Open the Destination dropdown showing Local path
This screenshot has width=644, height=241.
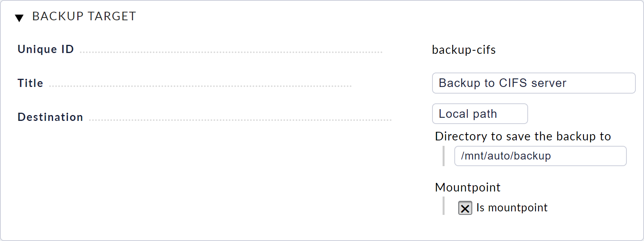pos(480,113)
